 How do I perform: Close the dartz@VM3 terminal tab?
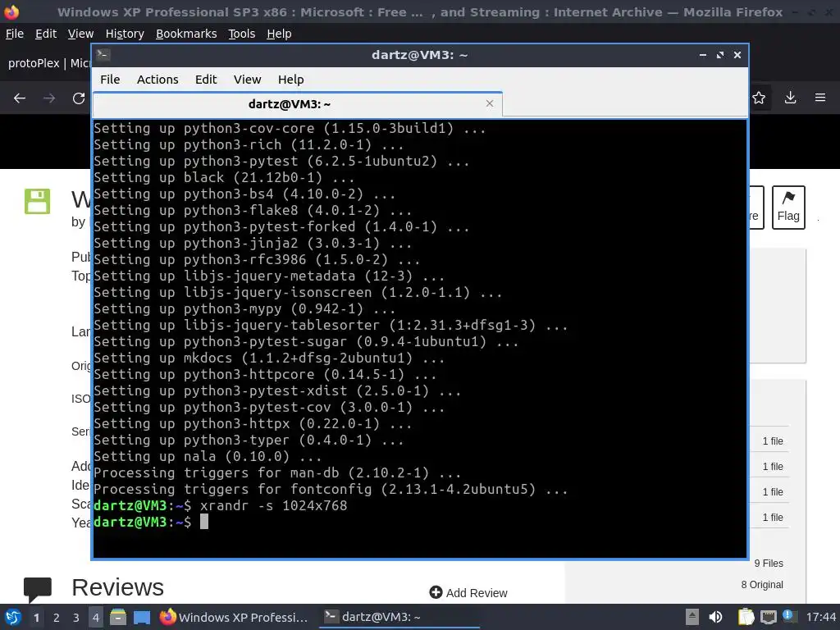489,103
